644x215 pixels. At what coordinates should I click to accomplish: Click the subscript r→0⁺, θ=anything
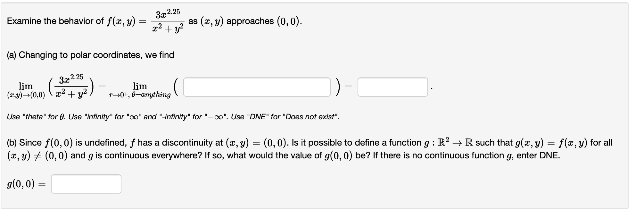tap(139, 95)
